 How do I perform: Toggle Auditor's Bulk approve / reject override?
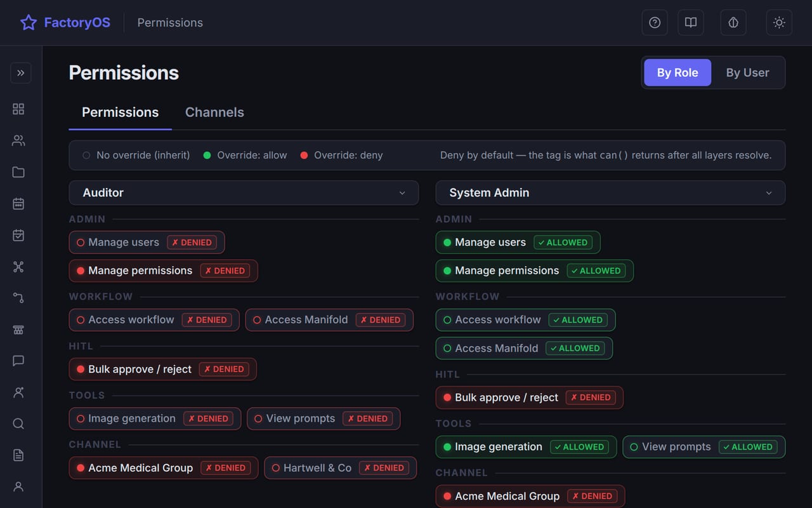click(x=162, y=370)
